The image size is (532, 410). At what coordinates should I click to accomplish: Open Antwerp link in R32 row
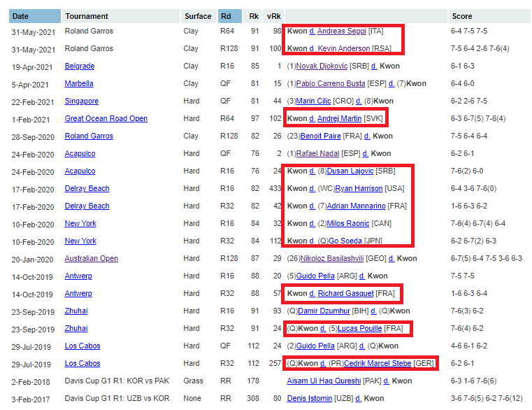[x=78, y=293]
